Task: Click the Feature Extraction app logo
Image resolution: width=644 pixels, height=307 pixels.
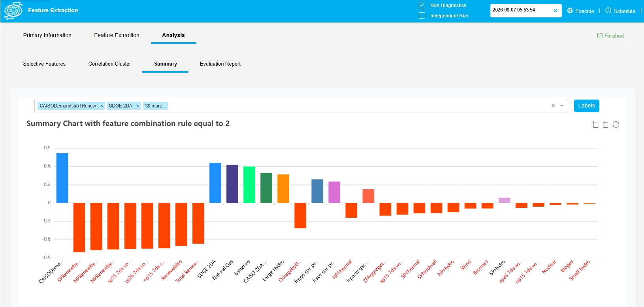Action: pos(13,10)
